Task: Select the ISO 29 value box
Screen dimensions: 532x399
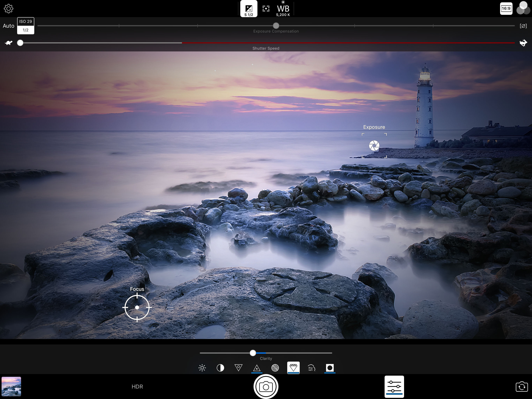Action: [x=26, y=22]
